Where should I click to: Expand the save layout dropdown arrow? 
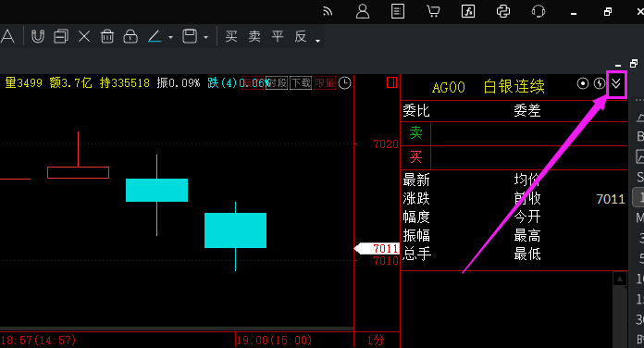click(205, 37)
